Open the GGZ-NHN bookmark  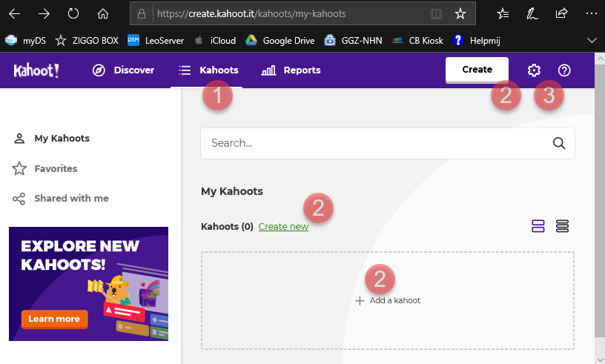point(353,41)
